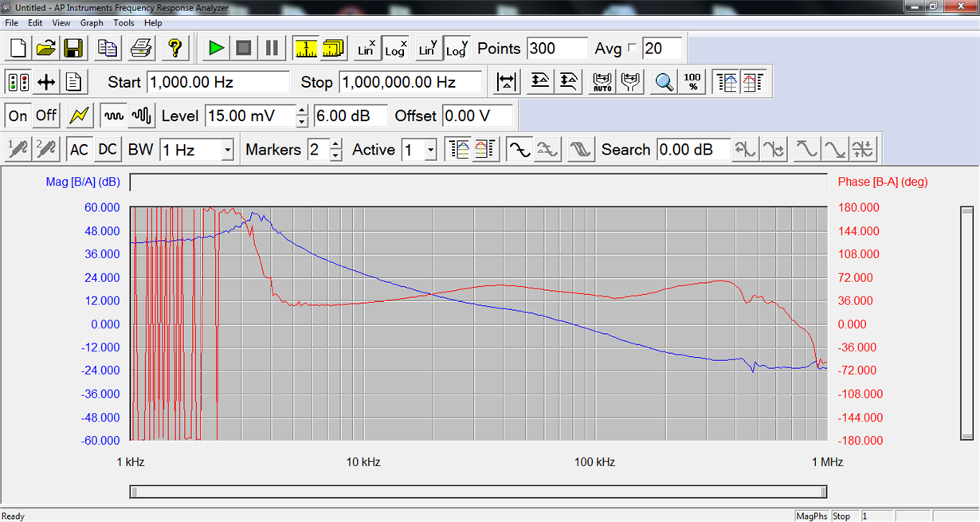980x522 pixels.
Task: Toggle the red trace graph table icon
Action: click(754, 81)
